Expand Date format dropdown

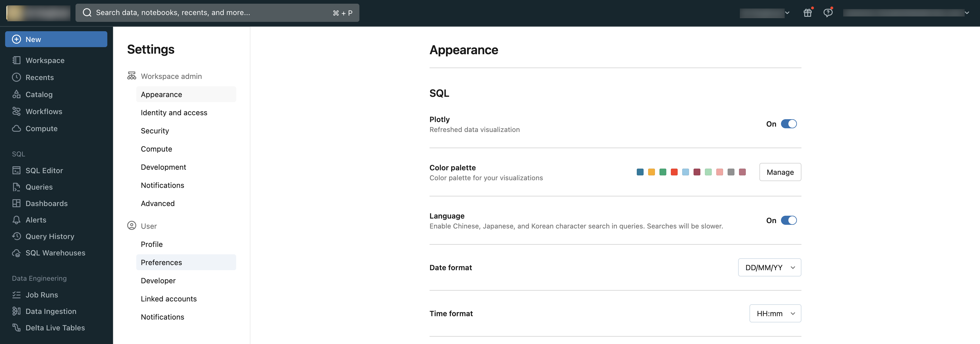(769, 267)
